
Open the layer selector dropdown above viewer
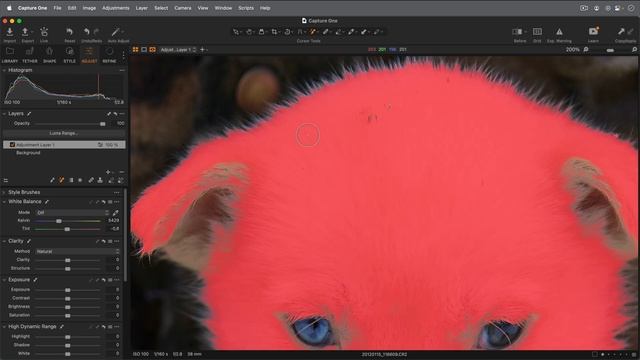(178, 50)
